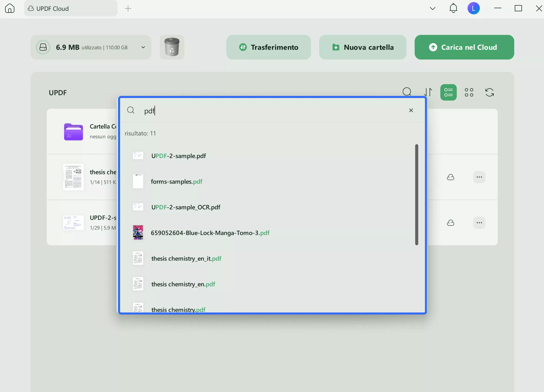Open more options for UPDF-2 file
This screenshot has width=544, height=392.
[x=479, y=223]
